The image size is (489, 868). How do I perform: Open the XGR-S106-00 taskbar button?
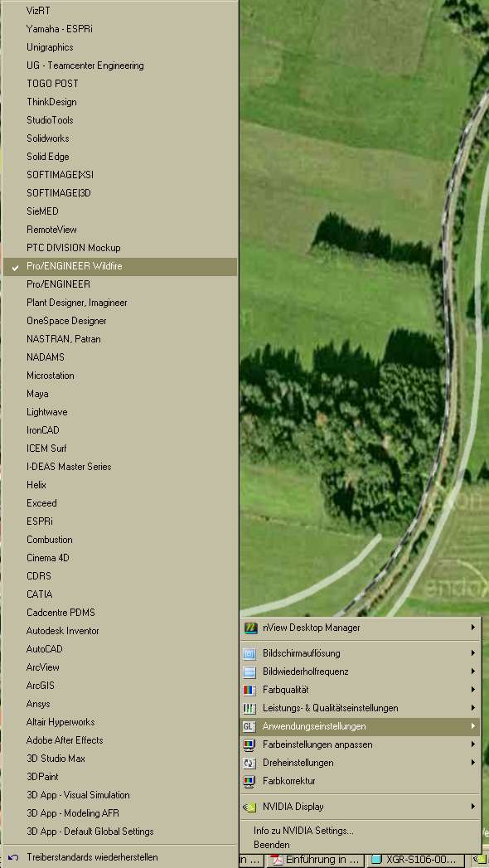click(417, 861)
